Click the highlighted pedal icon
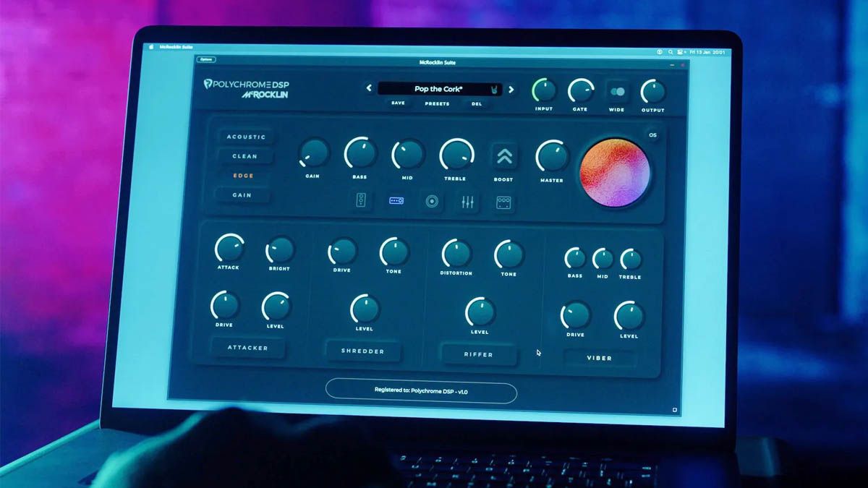Image resolution: width=868 pixels, height=488 pixels. (396, 202)
